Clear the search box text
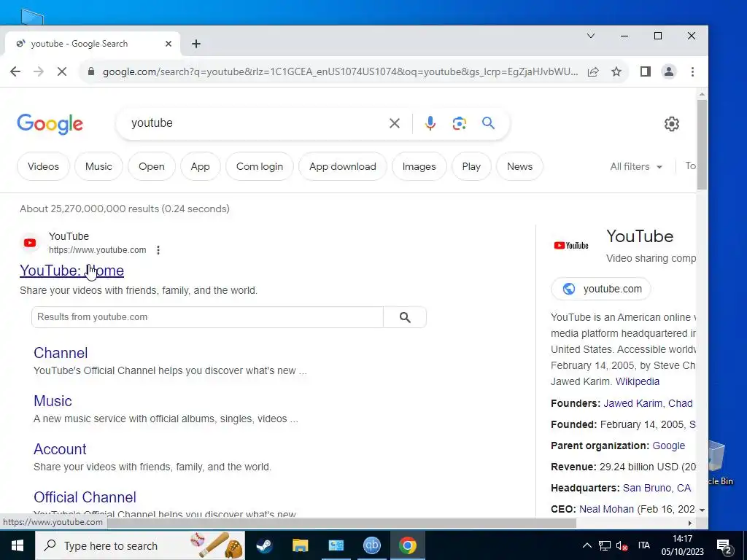Screen dimensions: 747x560 point(395,123)
